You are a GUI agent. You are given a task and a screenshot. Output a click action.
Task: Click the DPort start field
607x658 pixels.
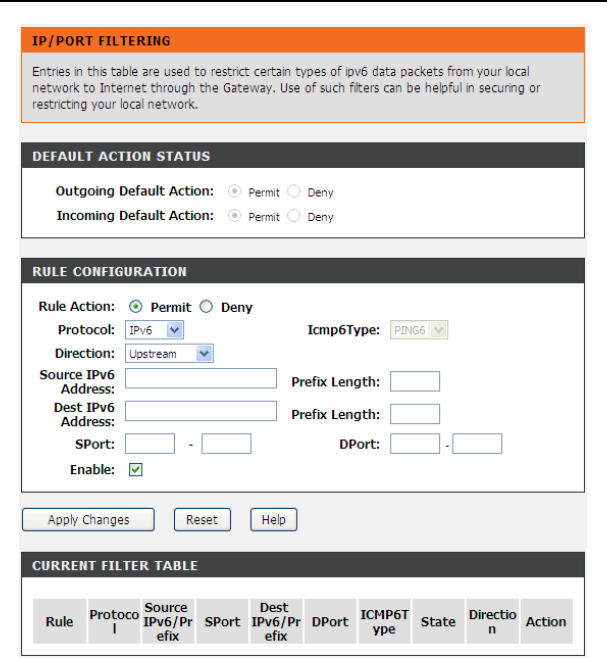point(415,444)
